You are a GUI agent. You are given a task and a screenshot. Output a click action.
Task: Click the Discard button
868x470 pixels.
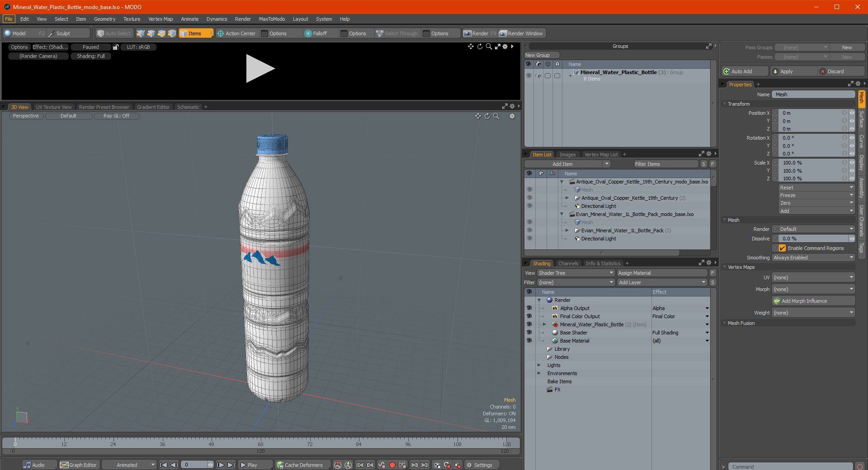(x=842, y=71)
